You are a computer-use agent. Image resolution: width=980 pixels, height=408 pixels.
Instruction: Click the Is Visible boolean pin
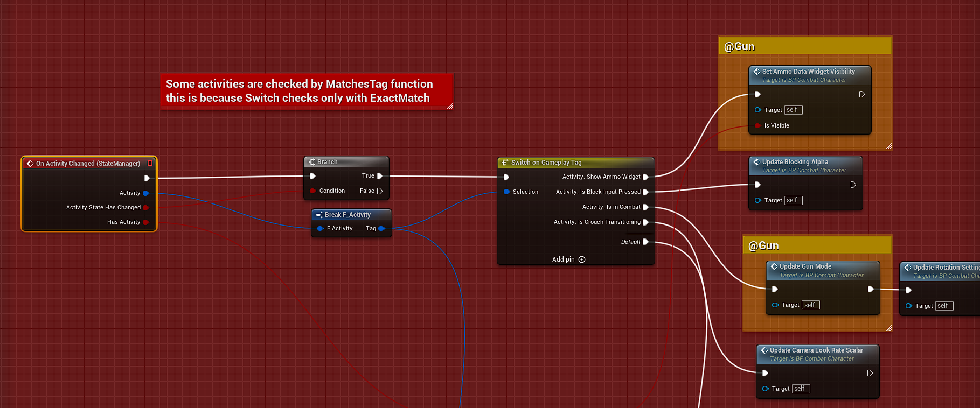758,125
